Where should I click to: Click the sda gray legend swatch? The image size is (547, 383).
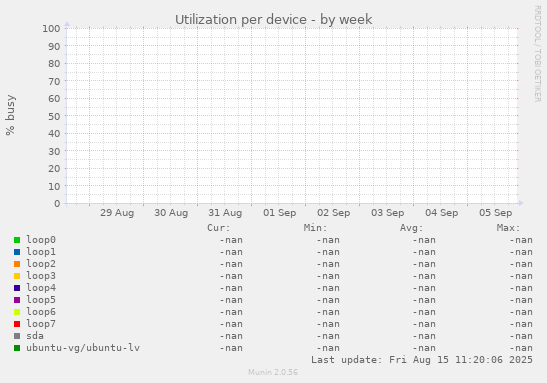coord(17,336)
